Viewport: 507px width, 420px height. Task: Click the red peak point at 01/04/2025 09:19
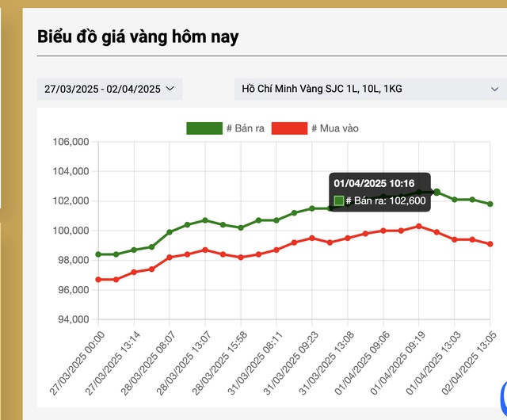(x=419, y=226)
